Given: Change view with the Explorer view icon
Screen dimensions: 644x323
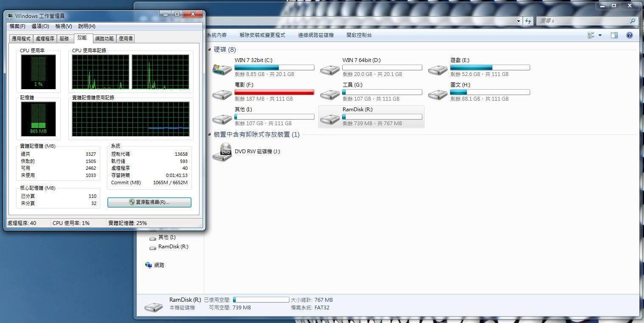Looking at the screenshot, I should point(591,35).
